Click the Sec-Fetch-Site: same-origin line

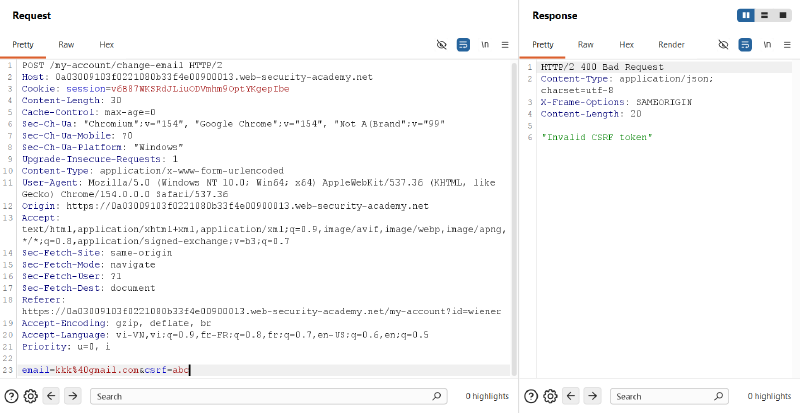pos(97,253)
